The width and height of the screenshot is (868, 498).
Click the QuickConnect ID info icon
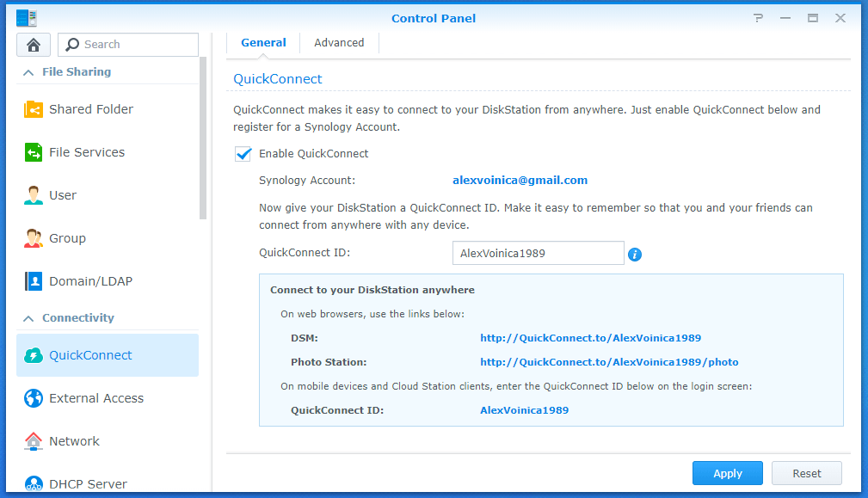click(635, 254)
